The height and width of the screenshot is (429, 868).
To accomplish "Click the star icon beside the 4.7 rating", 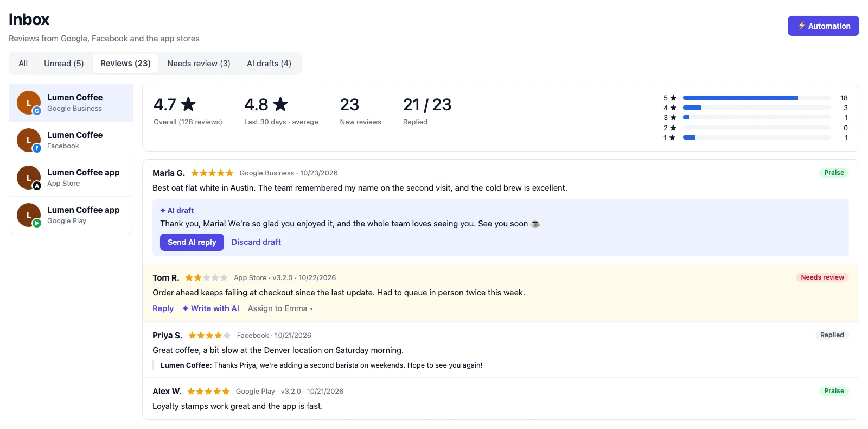I will point(188,104).
